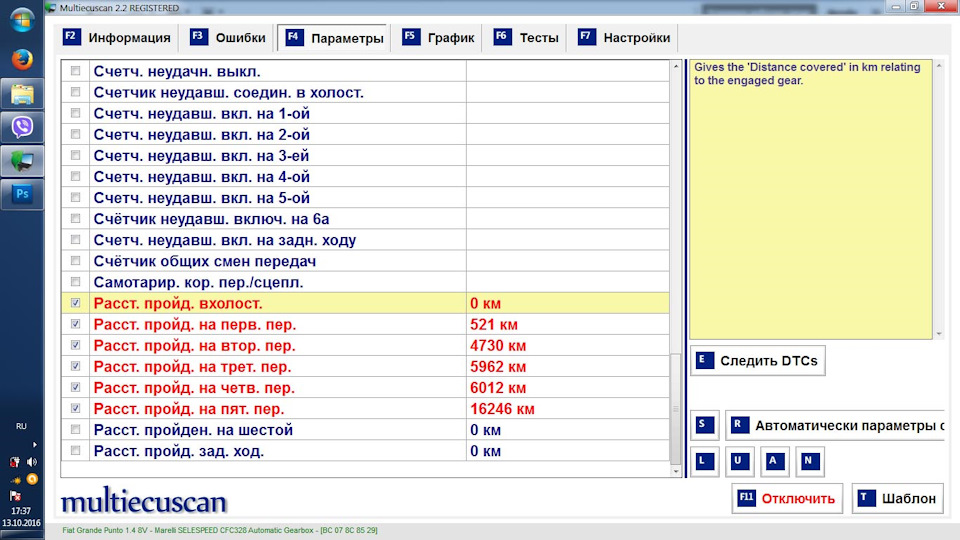This screenshot has height=540, width=960.
Task: Open Firefox from the taskbar
Action: 22,60
